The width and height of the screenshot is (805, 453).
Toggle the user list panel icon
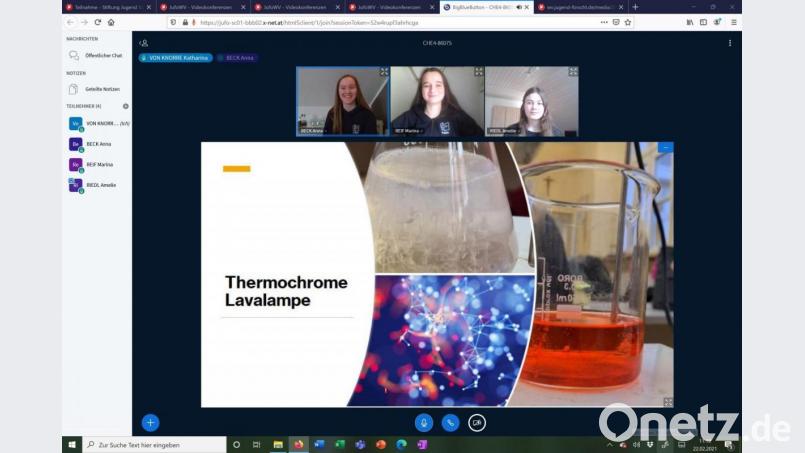(144, 43)
